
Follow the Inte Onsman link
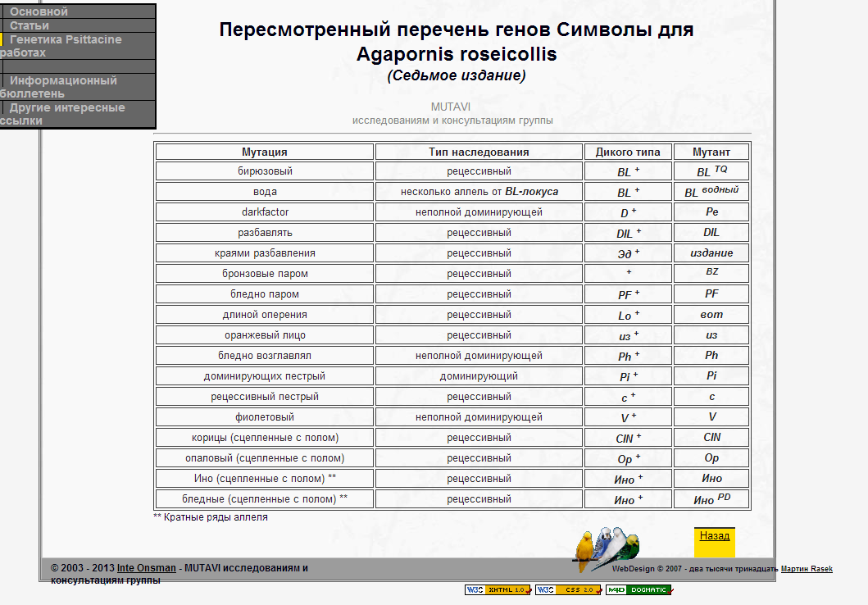click(146, 568)
